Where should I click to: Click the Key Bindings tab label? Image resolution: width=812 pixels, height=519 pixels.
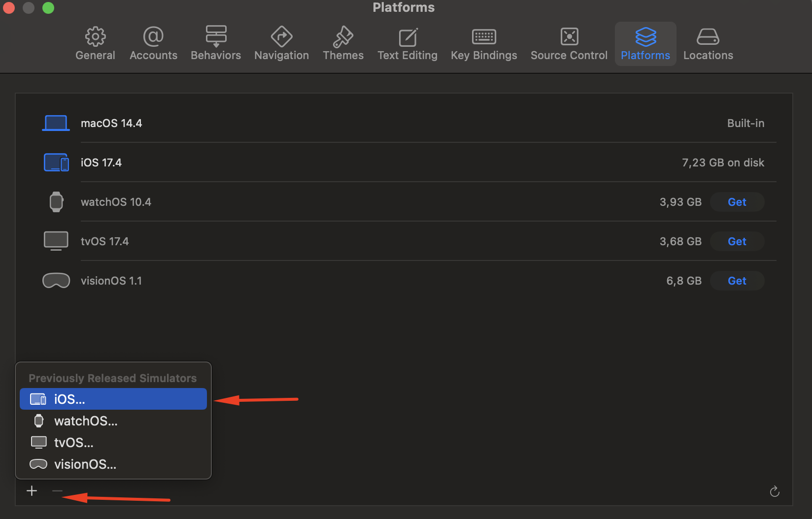click(x=484, y=55)
